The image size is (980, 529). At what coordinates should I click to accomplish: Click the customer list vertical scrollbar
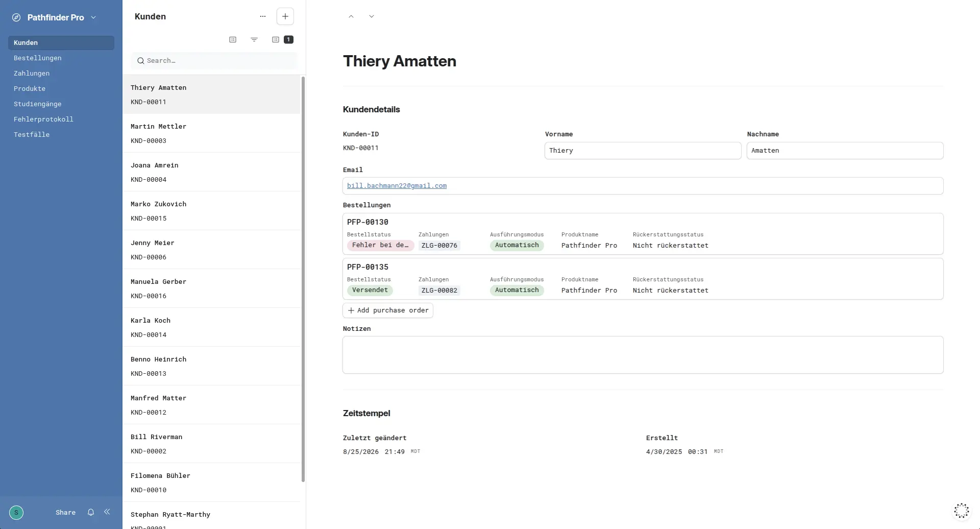point(303,279)
